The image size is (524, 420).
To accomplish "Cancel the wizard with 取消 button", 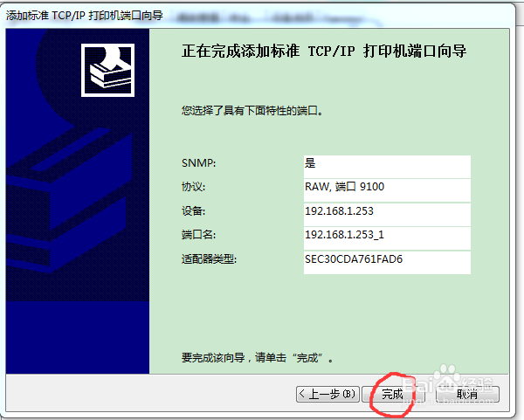I will tap(467, 395).
